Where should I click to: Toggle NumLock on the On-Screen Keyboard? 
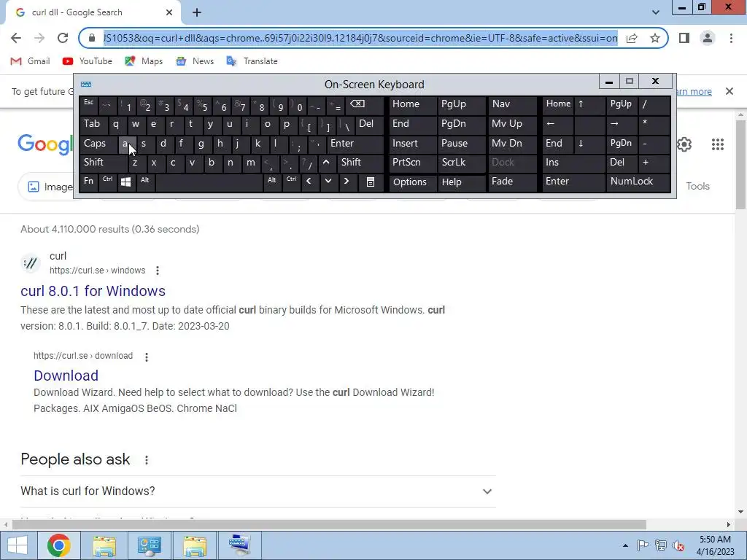click(638, 182)
